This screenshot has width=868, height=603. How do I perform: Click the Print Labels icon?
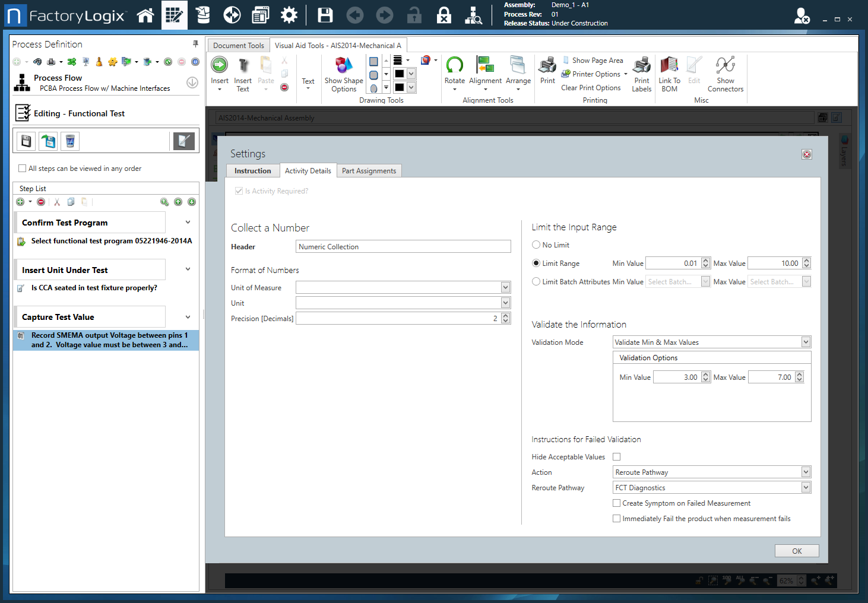coord(641,65)
